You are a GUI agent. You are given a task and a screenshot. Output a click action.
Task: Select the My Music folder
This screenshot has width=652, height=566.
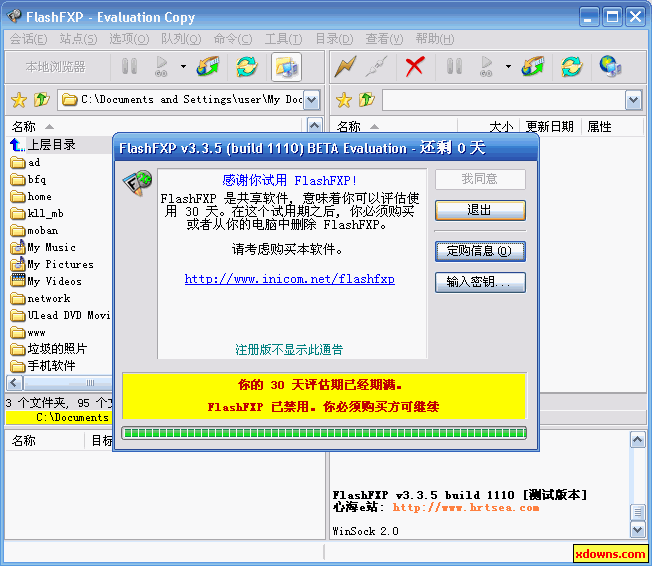pos(43,247)
